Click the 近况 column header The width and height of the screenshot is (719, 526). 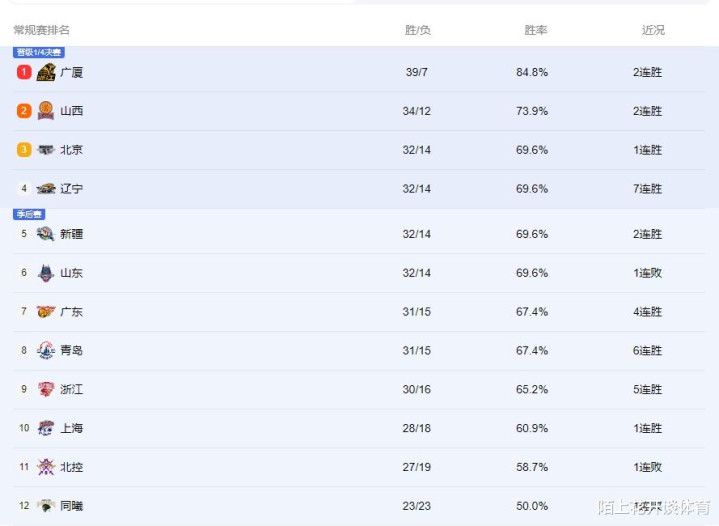click(653, 31)
